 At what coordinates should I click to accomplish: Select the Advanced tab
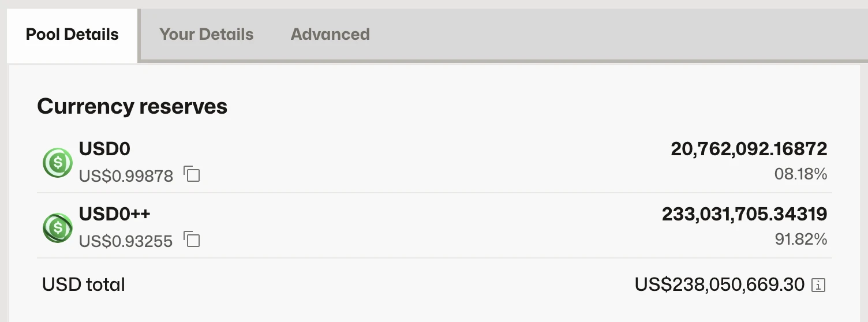click(x=330, y=35)
